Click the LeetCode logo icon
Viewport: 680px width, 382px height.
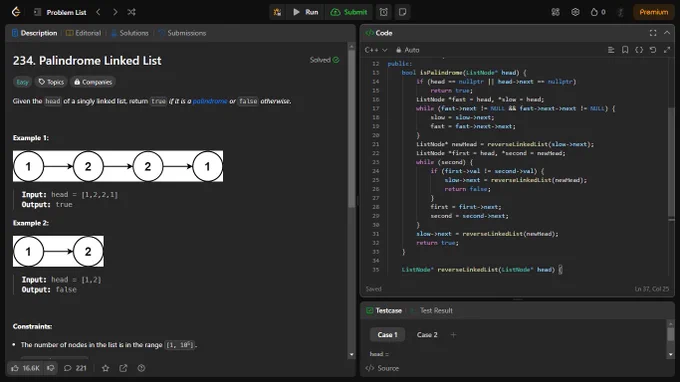coord(16,12)
